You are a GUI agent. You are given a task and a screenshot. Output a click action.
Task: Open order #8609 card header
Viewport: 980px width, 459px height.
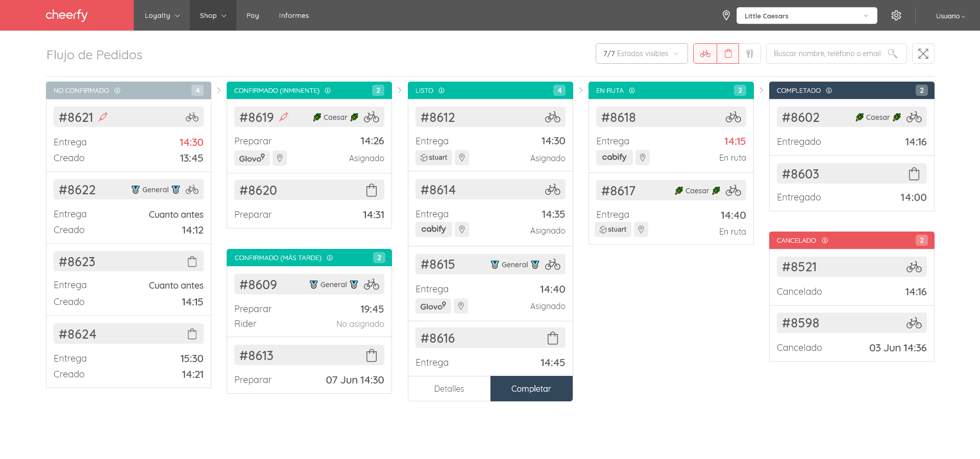(309, 284)
